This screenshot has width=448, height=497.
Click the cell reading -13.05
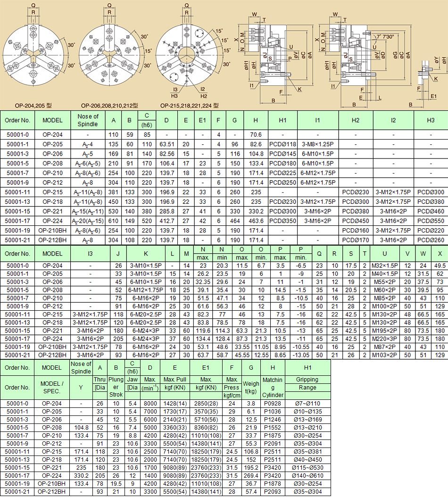coord(301,355)
